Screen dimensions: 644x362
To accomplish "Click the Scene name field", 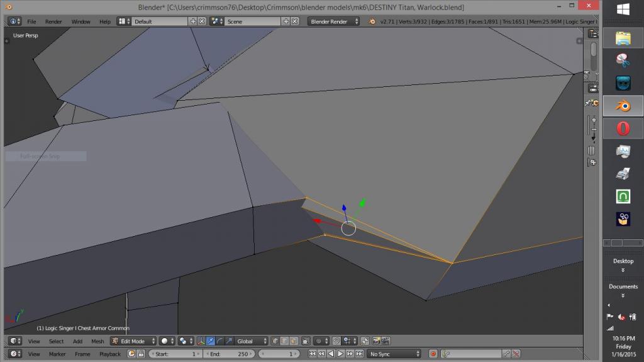I will pyautogui.click(x=253, y=21).
